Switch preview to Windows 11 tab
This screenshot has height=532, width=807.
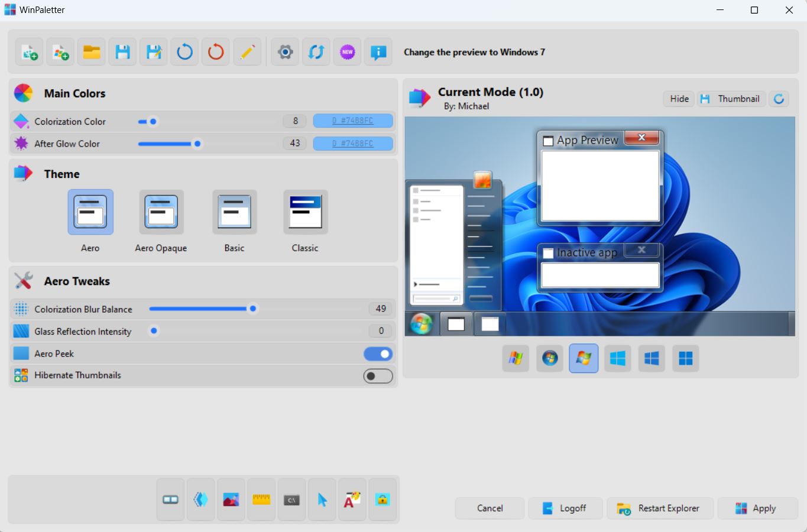pyautogui.click(x=685, y=358)
